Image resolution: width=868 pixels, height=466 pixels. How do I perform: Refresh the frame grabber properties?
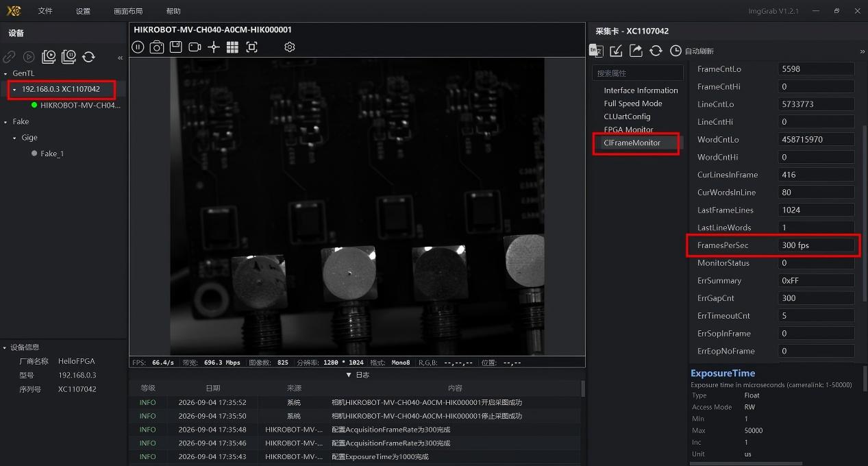point(656,51)
